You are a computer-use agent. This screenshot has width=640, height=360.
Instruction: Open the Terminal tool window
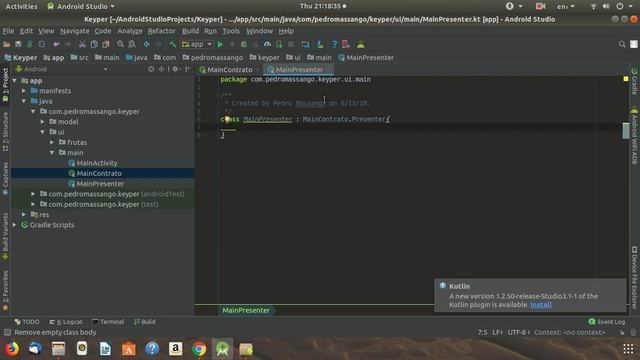click(108, 322)
